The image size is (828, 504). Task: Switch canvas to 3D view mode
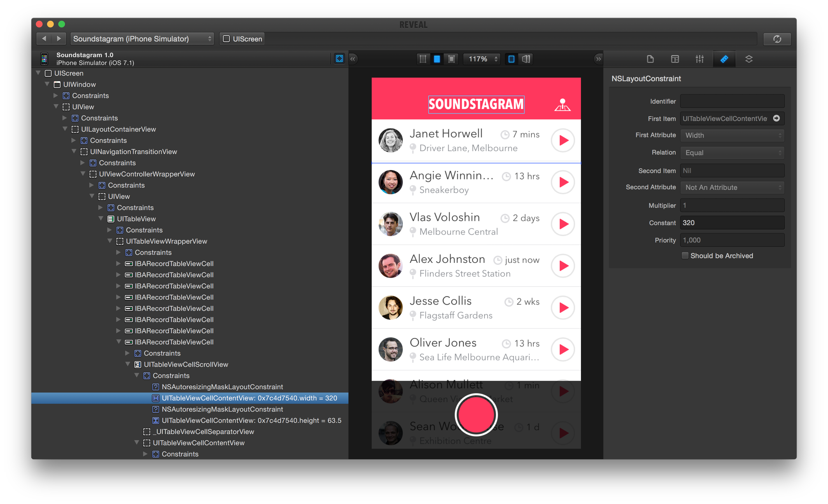[526, 59]
